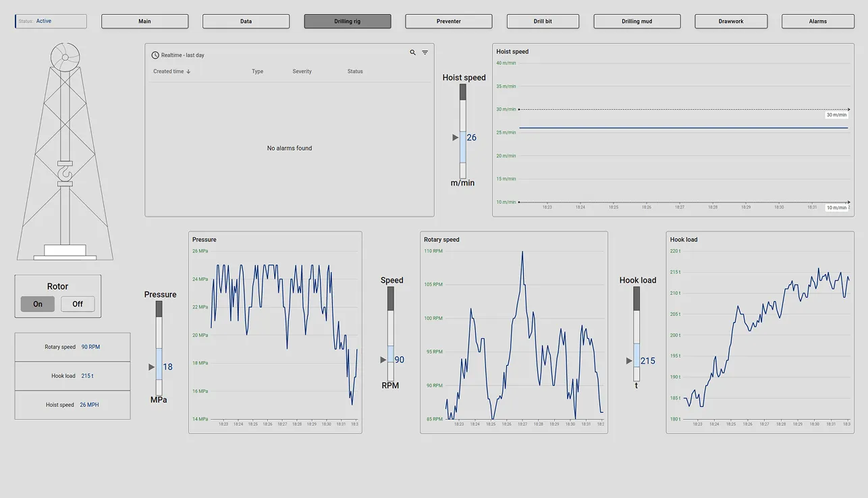Sort alarms by Severity column
The height and width of the screenshot is (498, 868).
pyautogui.click(x=302, y=72)
